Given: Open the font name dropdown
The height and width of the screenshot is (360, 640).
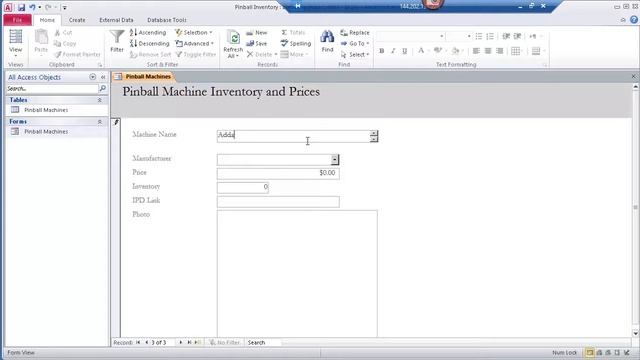Looking at the screenshot, I should pos(442,36).
